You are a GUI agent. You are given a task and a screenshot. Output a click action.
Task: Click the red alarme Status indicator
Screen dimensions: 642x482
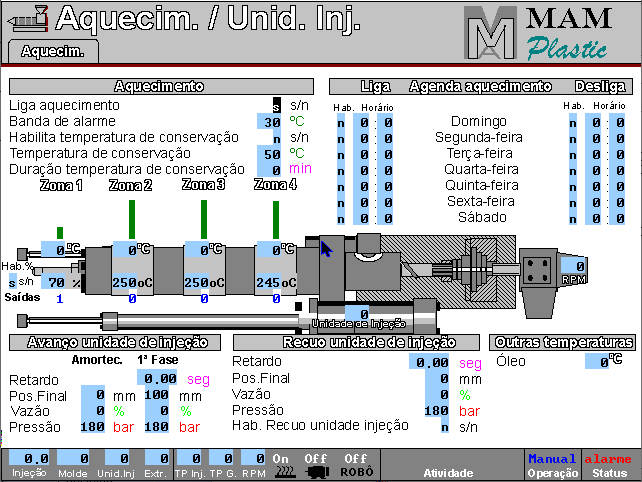point(608,464)
